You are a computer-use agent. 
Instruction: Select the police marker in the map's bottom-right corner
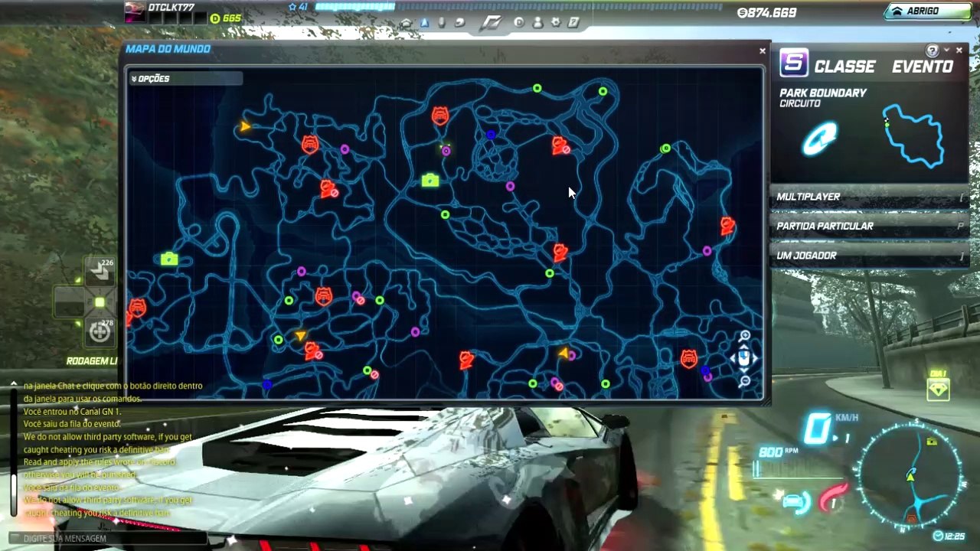[689, 358]
